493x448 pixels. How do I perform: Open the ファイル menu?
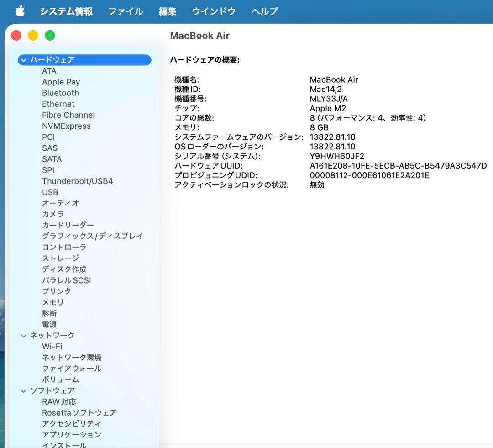click(x=126, y=11)
